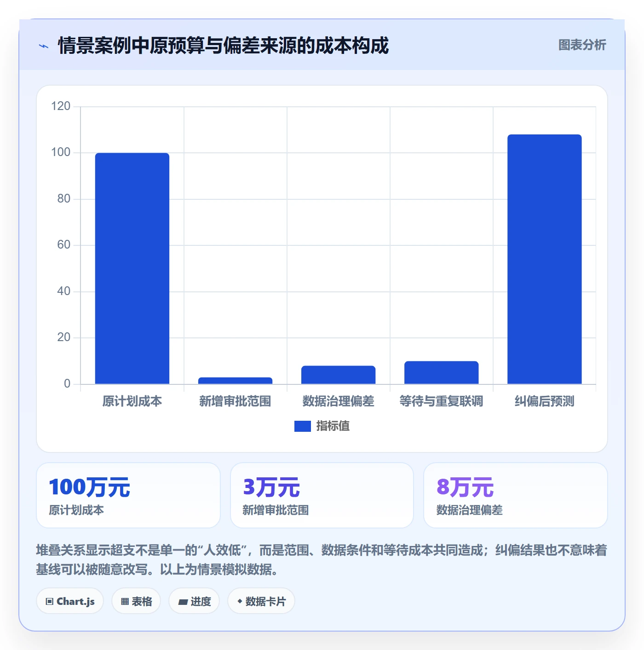Click the lightning icon beside the title
This screenshot has width=644, height=650.
coord(44,46)
